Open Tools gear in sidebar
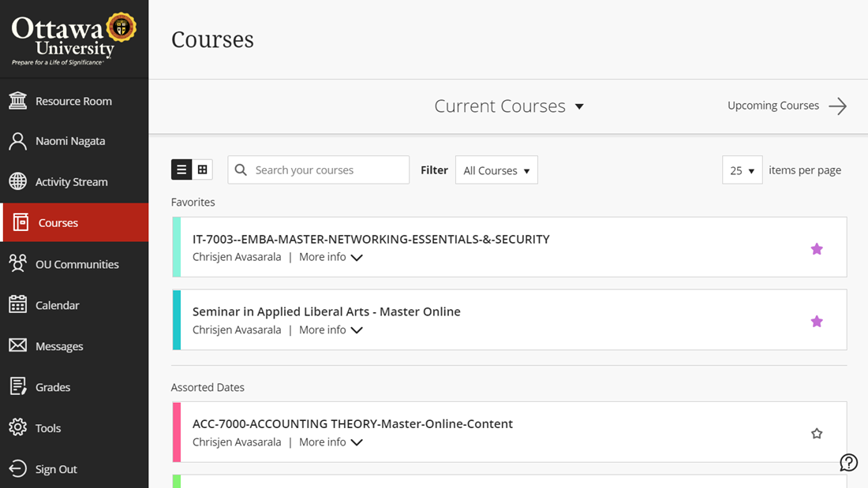The height and width of the screenshot is (488, 868). pyautogui.click(x=18, y=428)
